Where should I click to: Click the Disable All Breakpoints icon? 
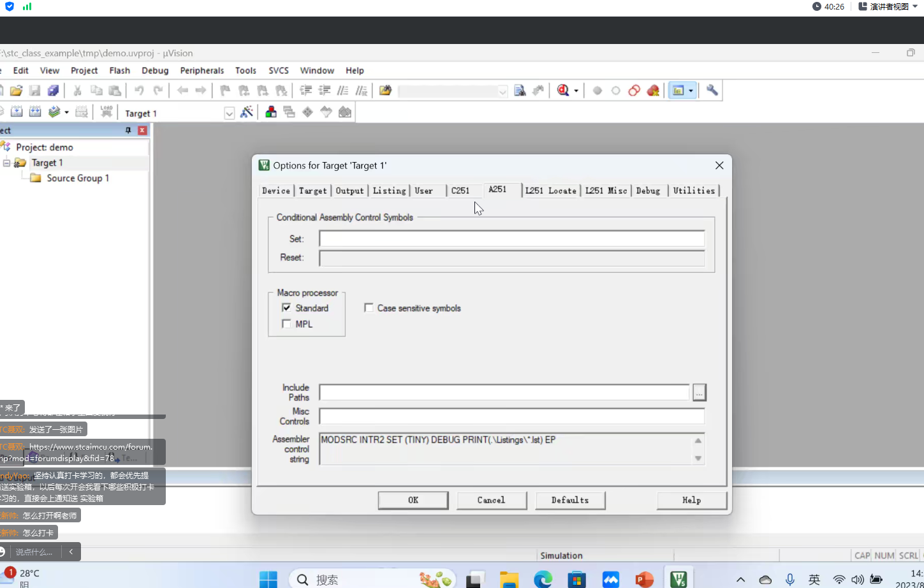[634, 91]
